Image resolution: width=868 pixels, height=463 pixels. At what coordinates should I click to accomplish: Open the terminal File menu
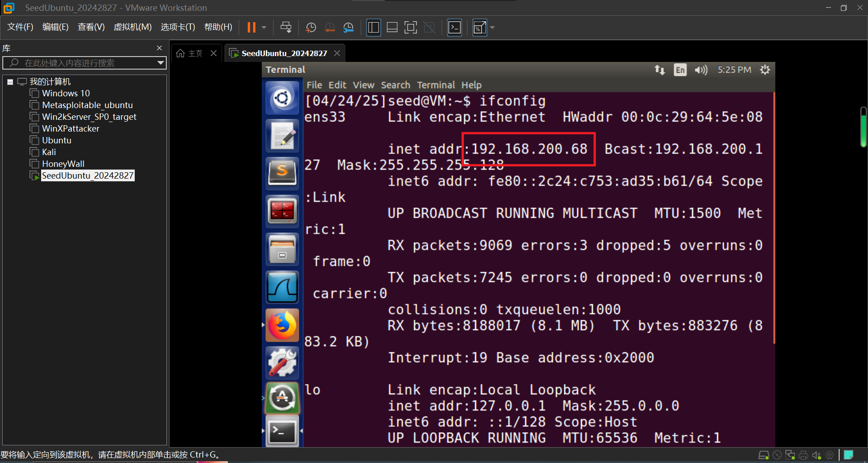314,85
